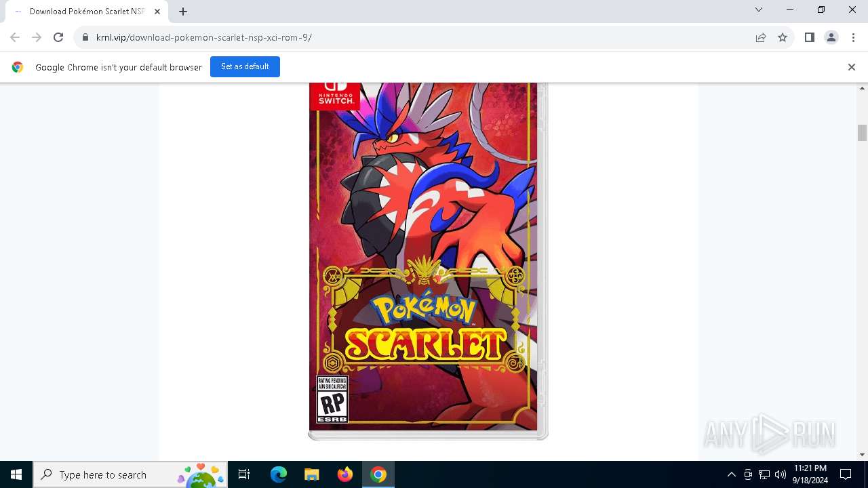
Task: Set Chrome as default browser
Action: pyautogui.click(x=245, y=66)
